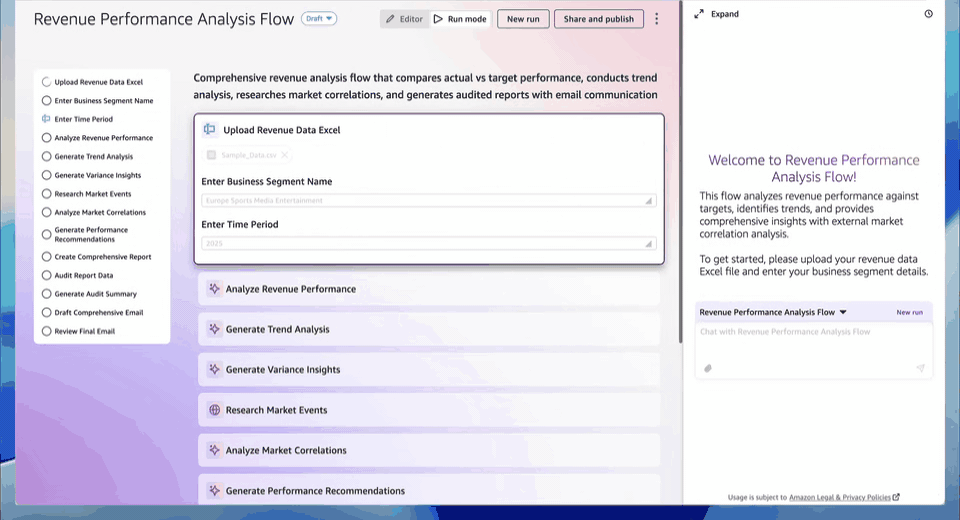Viewport: 960px width, 520px height.
Task: Click the chat message input box
Action: tap(814, 350)
